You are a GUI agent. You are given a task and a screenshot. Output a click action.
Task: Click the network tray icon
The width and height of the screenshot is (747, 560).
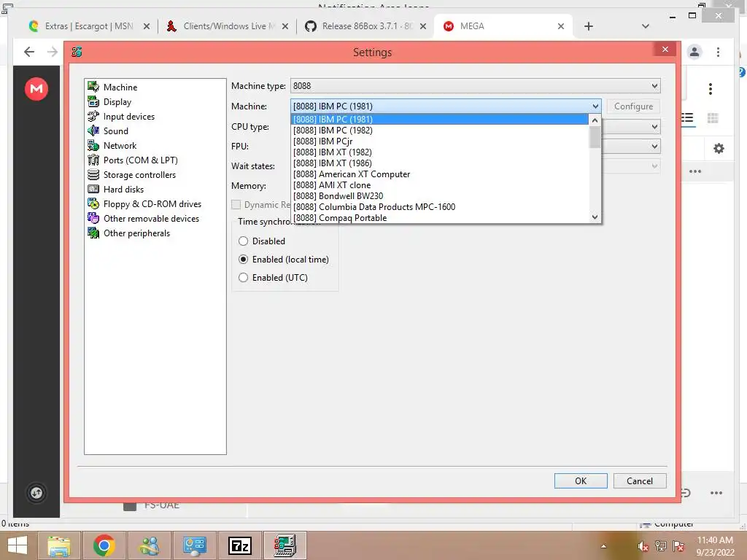point(661,546)
